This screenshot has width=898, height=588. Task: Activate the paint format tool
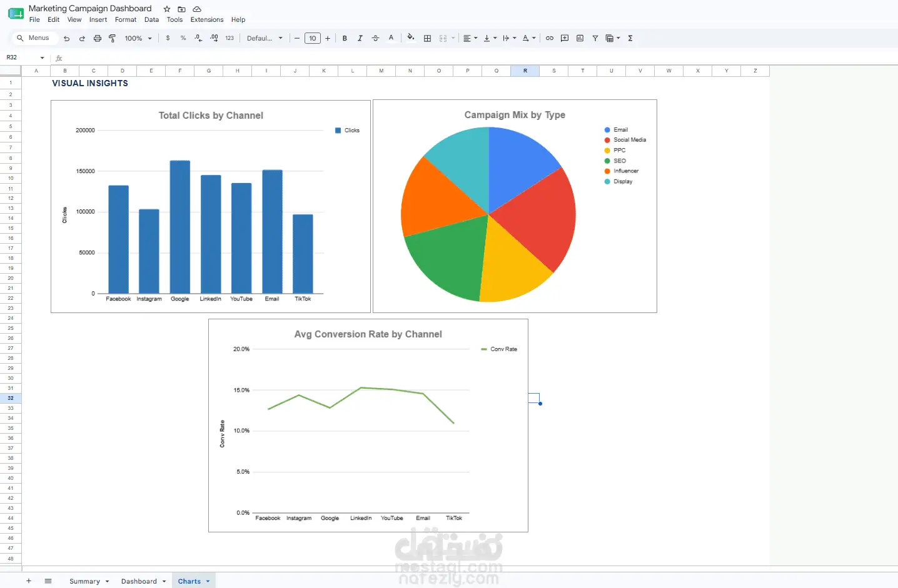113,39
